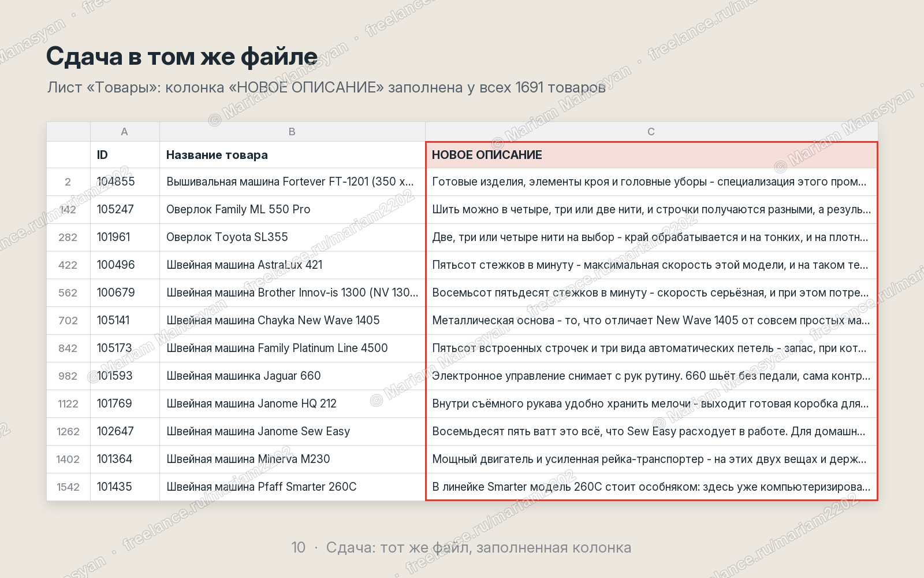The image size is (924, 578).
Task: Select row number 702
Action: pos(68,321)
